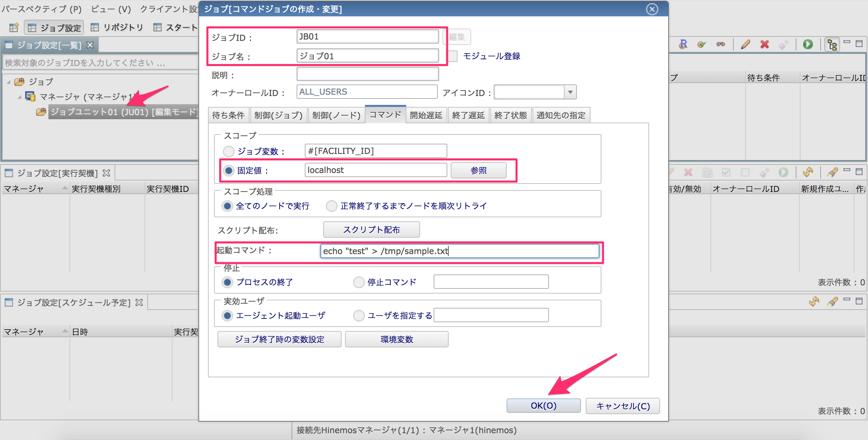Toggle the folder tree view icon
This screenshot has height=440, width=868.
coord(832,44)
